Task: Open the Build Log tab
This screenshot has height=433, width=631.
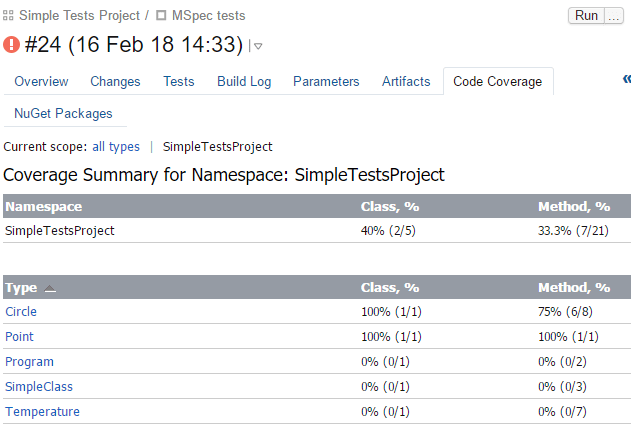Action: click(244, 82)
